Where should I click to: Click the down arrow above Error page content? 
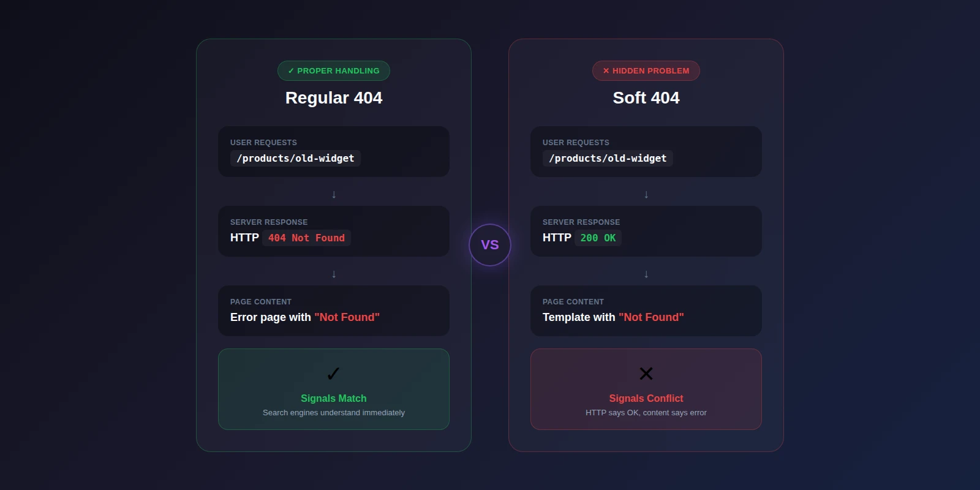click(334, 274)
